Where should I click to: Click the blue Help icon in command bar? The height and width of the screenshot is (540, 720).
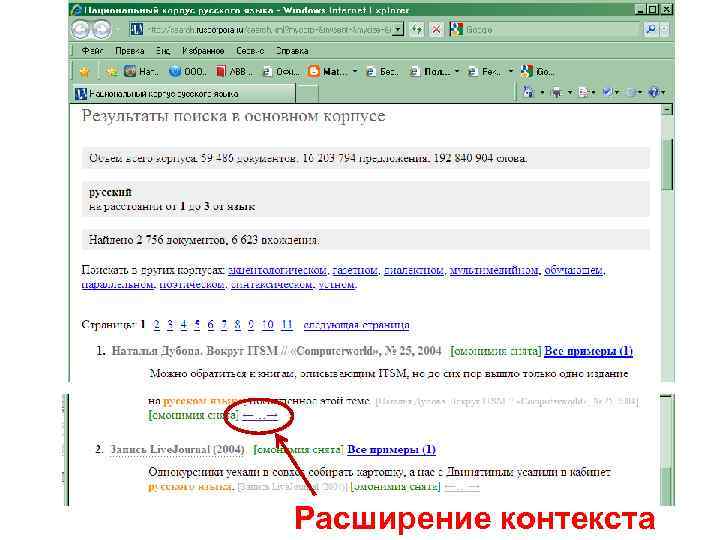[x=653, y=92]
